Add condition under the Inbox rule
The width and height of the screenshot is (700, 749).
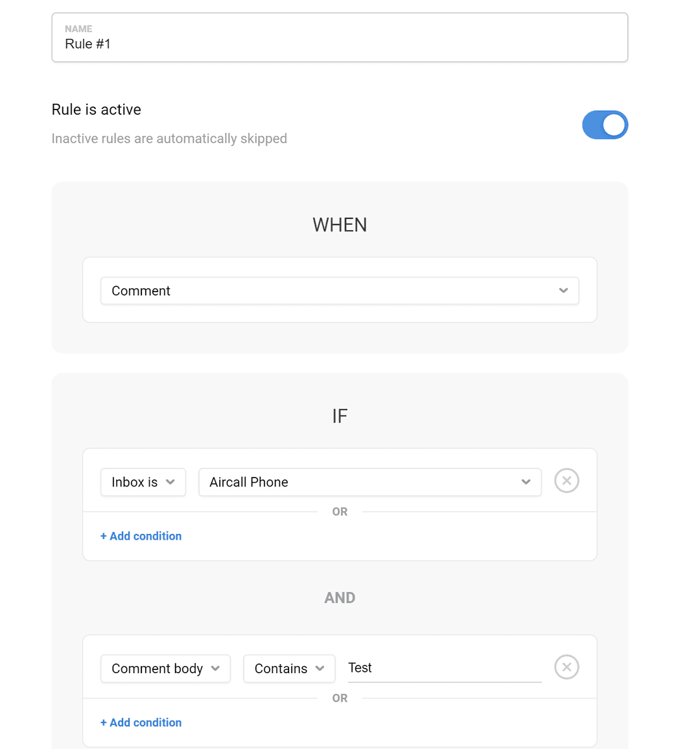point(141,536)
